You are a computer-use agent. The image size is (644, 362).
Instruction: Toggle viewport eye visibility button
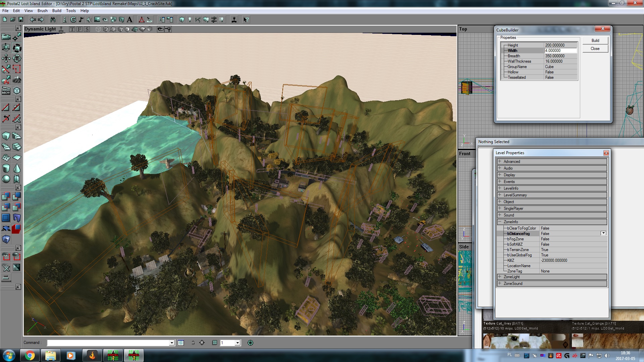click(160, 29)
